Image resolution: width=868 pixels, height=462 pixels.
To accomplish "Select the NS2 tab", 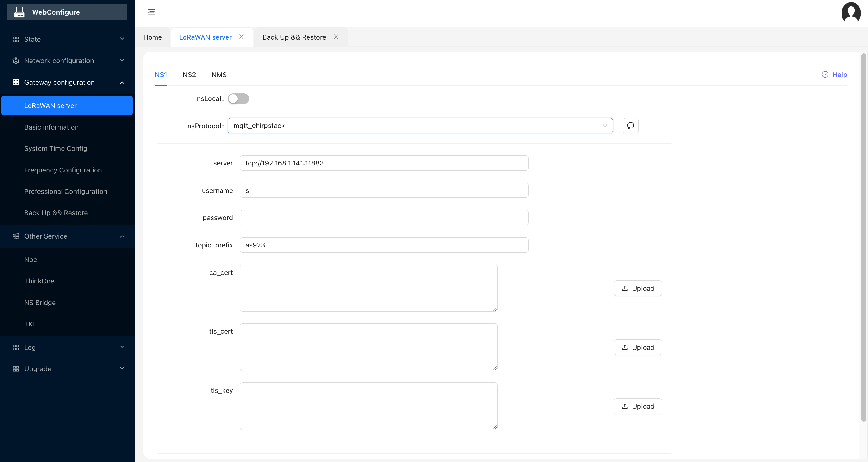I will coord(189,75).
